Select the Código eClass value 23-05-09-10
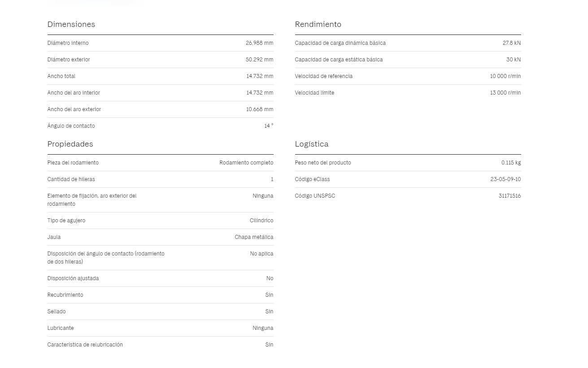The width and height of the screenshot is (588, 368). point(506,179)
